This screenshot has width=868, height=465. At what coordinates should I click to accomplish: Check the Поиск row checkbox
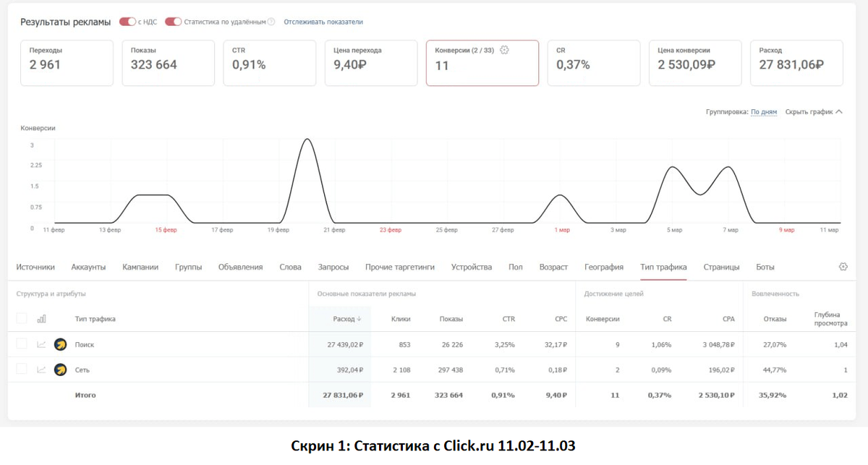coord(22,344)
